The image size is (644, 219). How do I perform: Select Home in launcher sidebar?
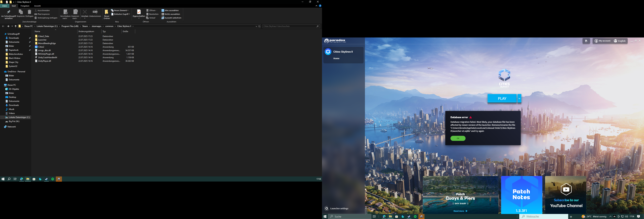[336, 58]
